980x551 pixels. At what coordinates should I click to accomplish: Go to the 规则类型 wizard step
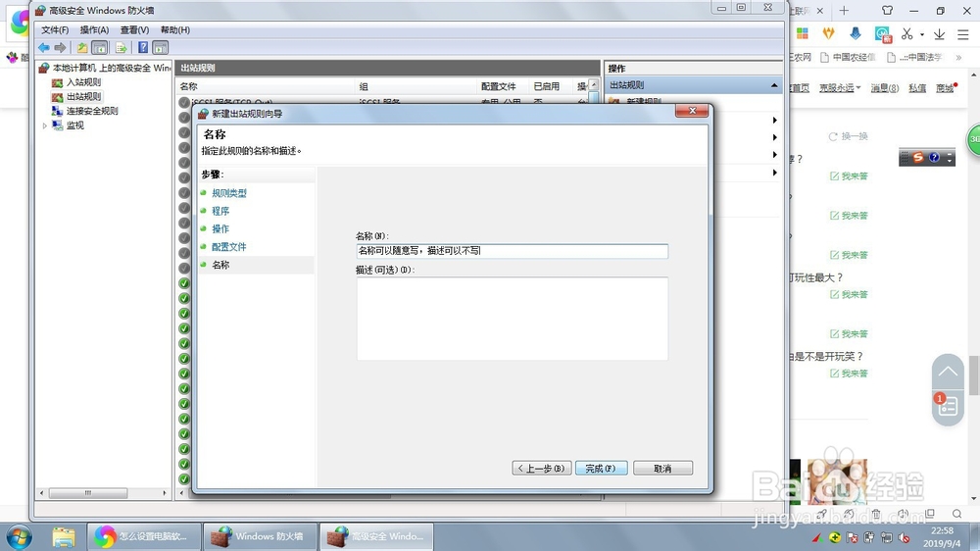(228, 193)
